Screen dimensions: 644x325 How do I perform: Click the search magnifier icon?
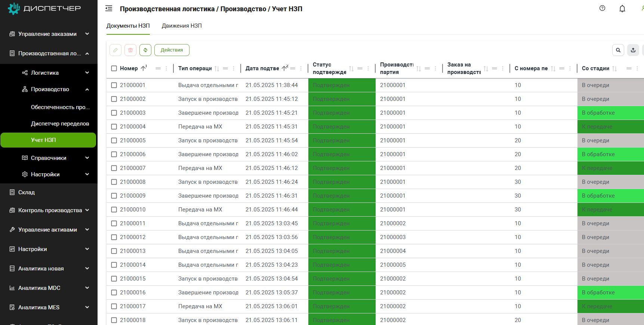tap(618, 50)
